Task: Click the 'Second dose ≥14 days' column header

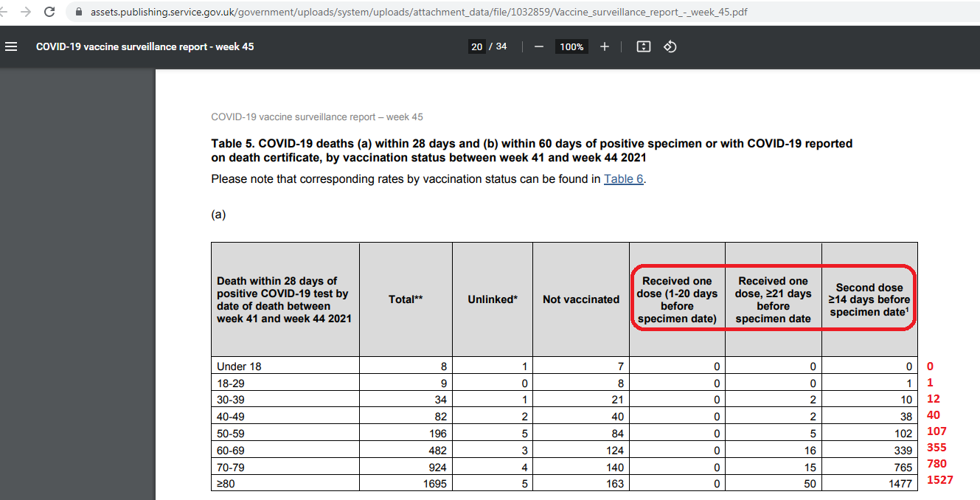Action: point(869,299)
